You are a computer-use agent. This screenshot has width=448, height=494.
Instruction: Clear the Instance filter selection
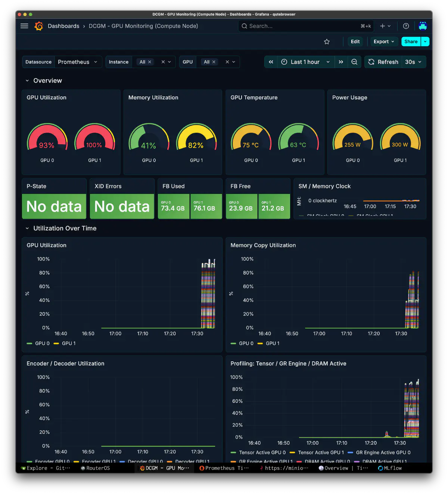coord(163,62)
